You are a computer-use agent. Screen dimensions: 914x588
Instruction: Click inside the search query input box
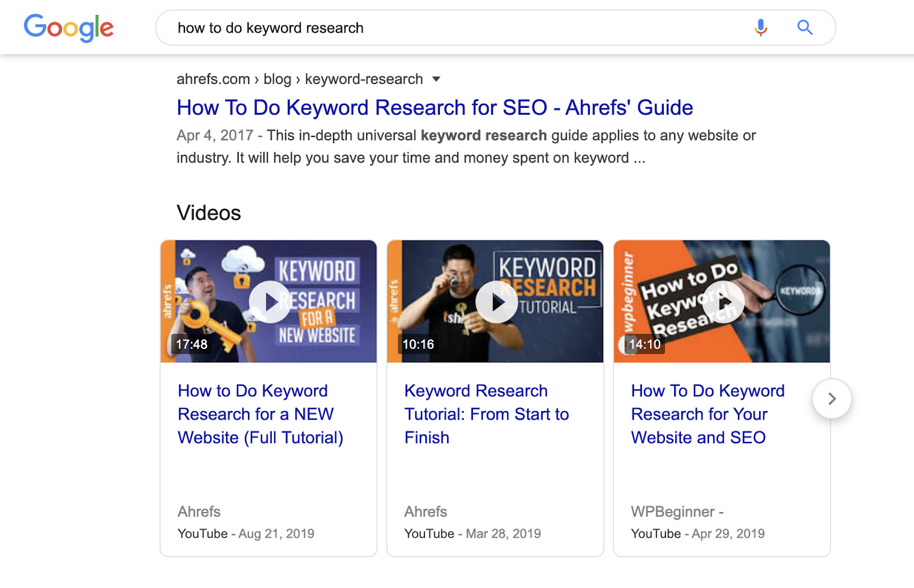[400, 27]
